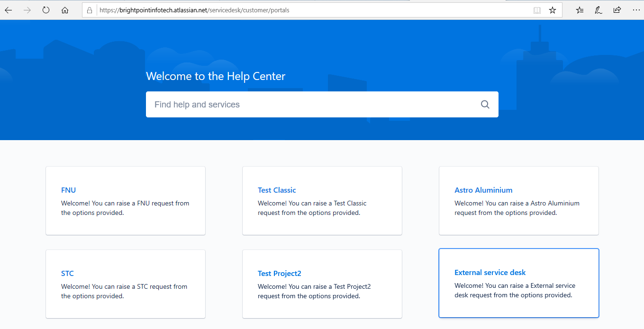Open the favorites hub icon

click(580, 10)
